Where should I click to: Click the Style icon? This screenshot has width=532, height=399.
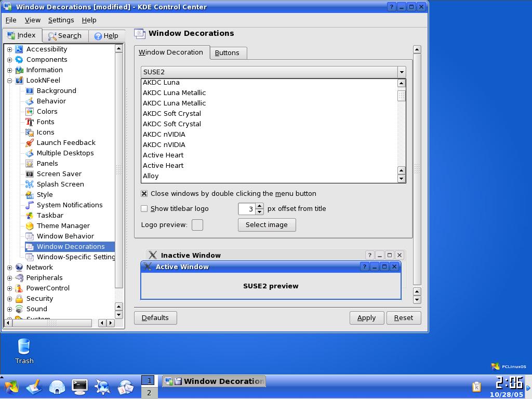[x=30, y=195]
